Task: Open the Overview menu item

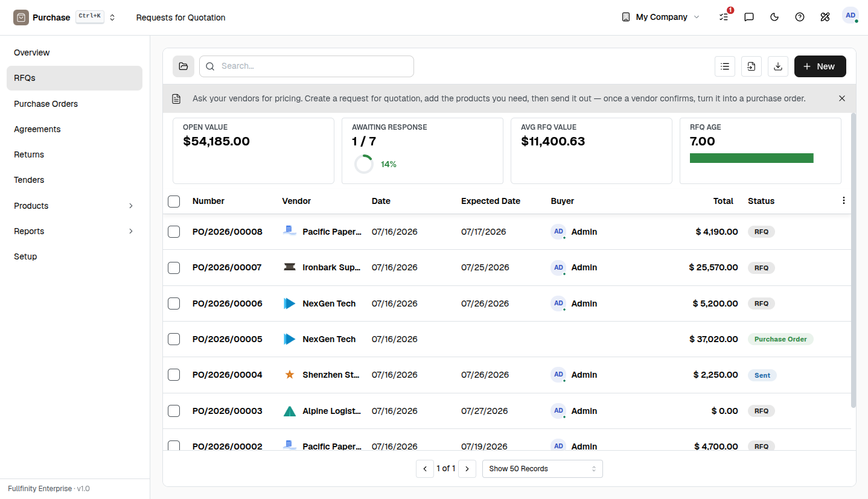Action: 74,52
